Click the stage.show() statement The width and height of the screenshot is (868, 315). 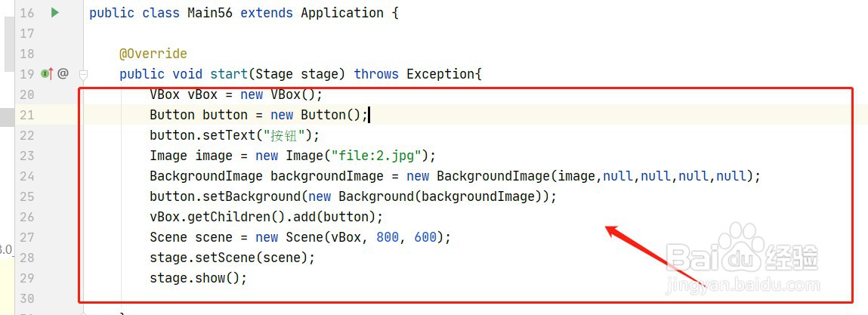198,278
